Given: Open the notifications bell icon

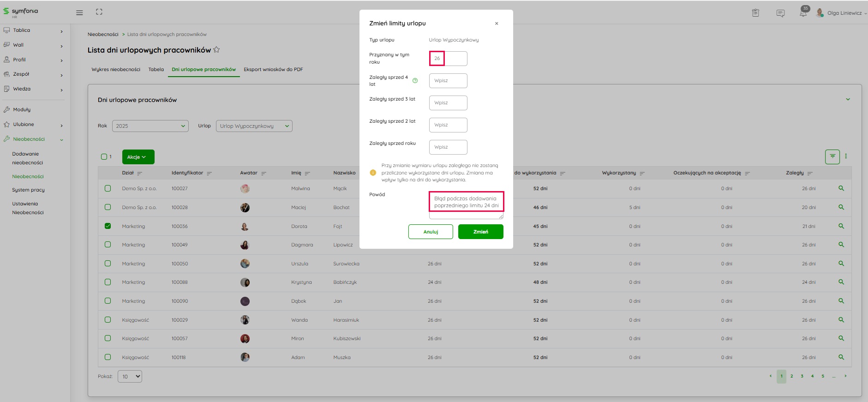Looking at the screenshot, I should [x=803, y=13].
